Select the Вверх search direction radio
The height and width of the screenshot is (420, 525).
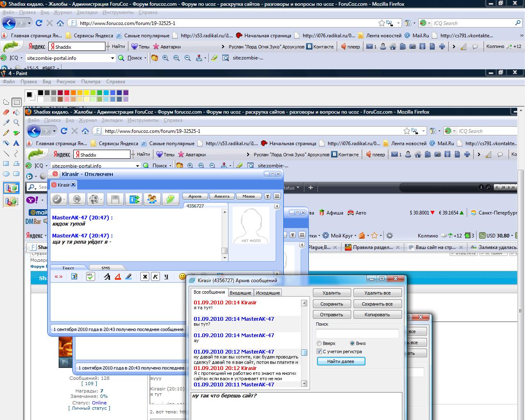click(319, 343)
